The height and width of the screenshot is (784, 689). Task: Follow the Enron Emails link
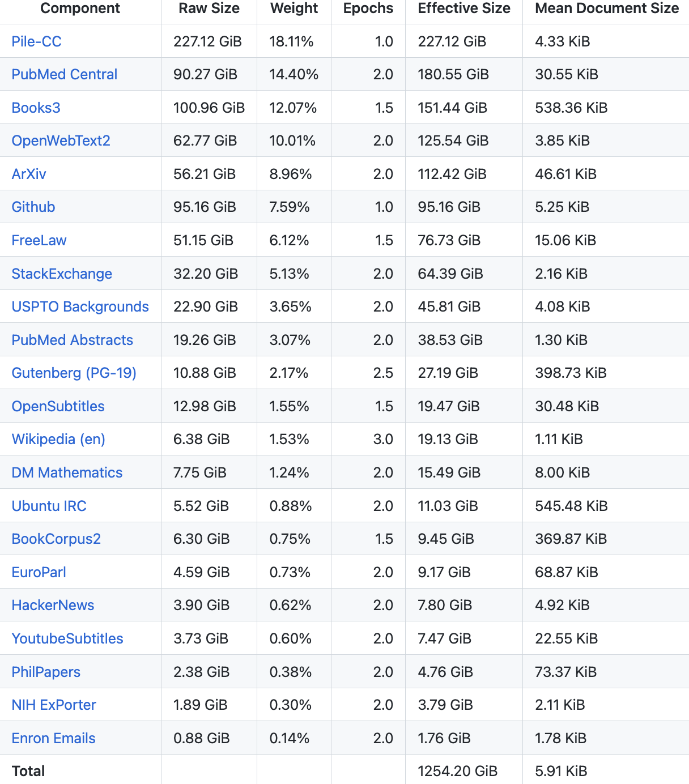pyautogui.click(x=54, y=738)
